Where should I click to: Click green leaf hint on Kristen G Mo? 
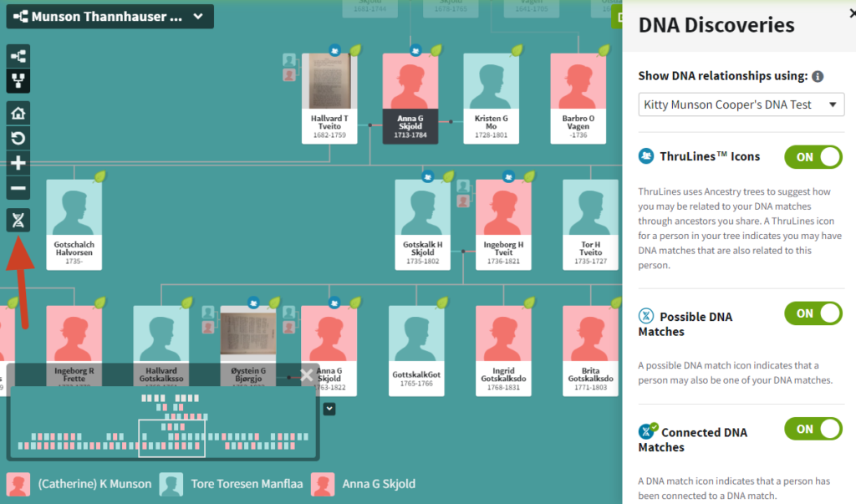pyautogui.click(x=517, y=50)
